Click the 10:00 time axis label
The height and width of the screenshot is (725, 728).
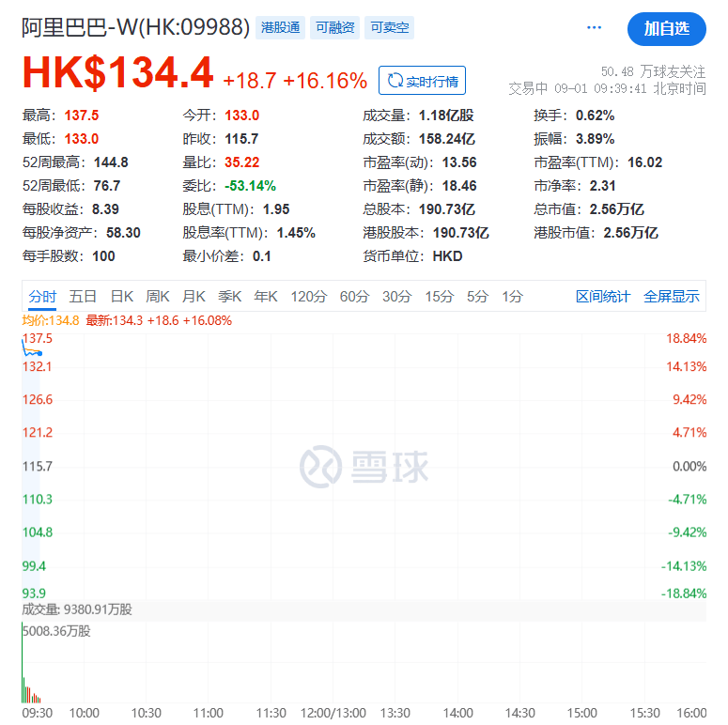point(84,713)
